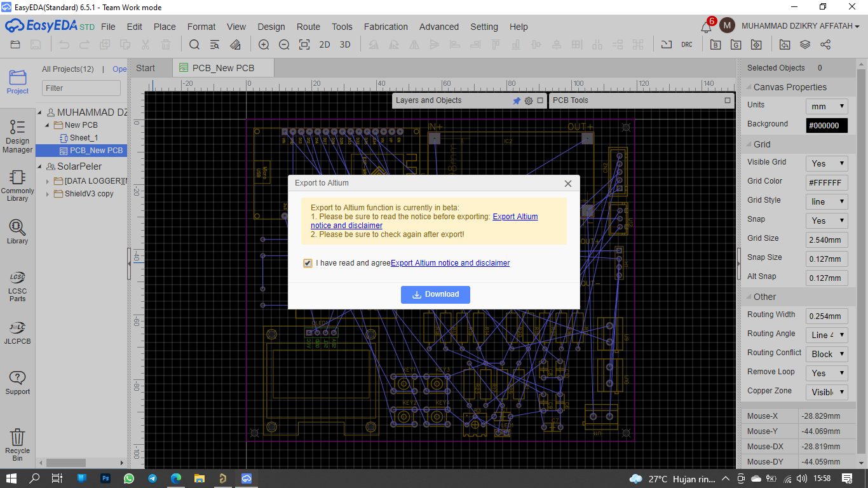Close the Export to Altium dialog

click(568, 184)
